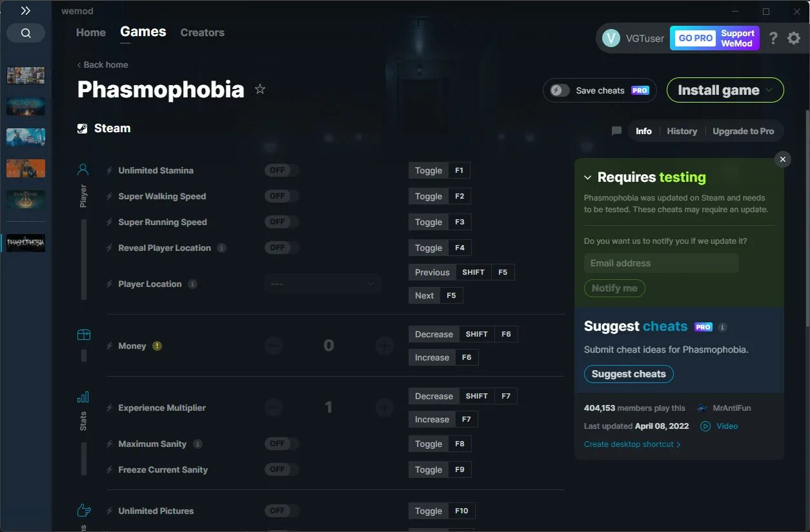
Task: Go to the Games tab
Action: point(143,32)
